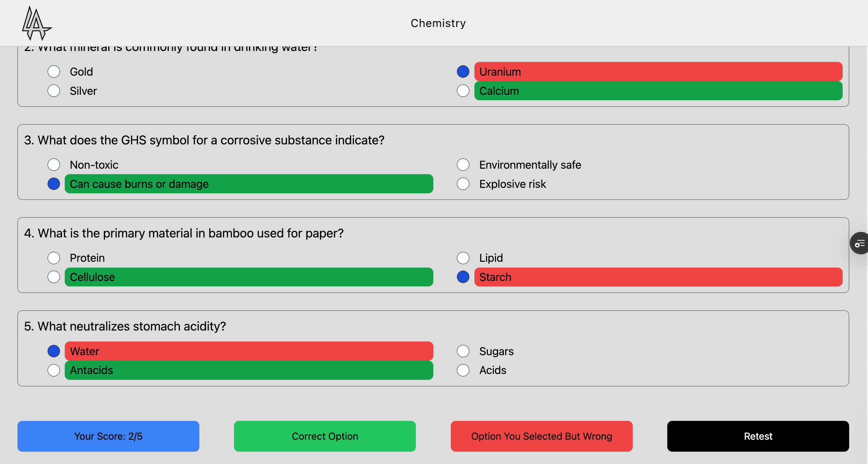Select the Environmentally safe radio button

click(463, 165)
